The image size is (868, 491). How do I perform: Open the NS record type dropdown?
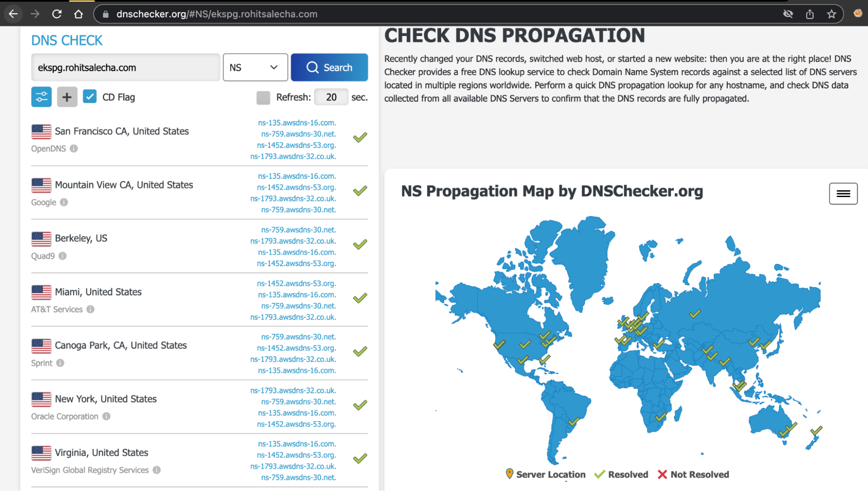255,67
